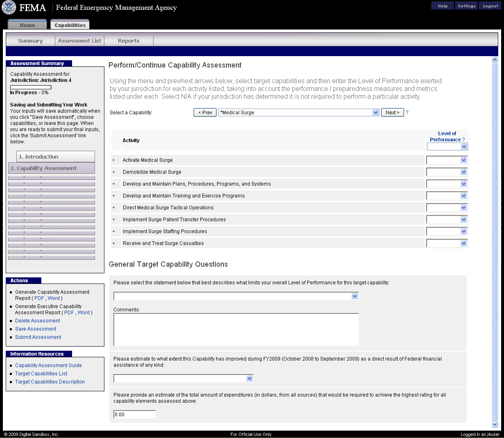Open the Reports menu item

tap(129, 41)
